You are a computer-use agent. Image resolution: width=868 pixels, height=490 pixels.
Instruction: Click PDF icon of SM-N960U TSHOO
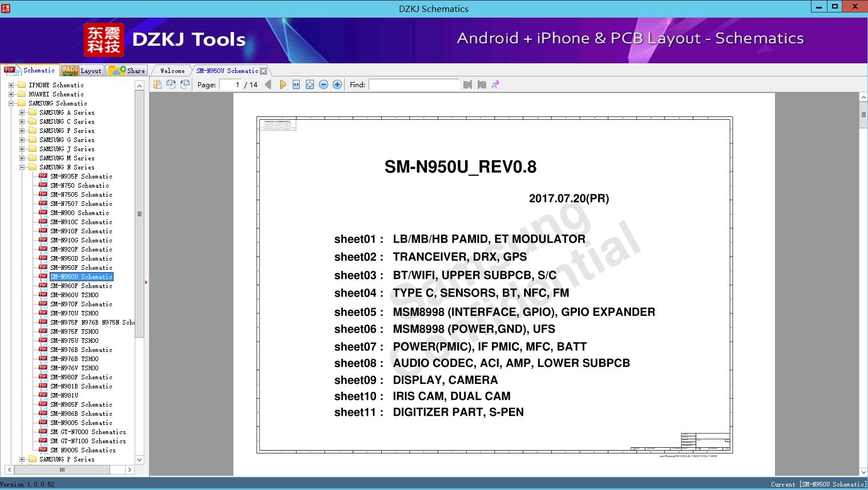coord(43,294)
